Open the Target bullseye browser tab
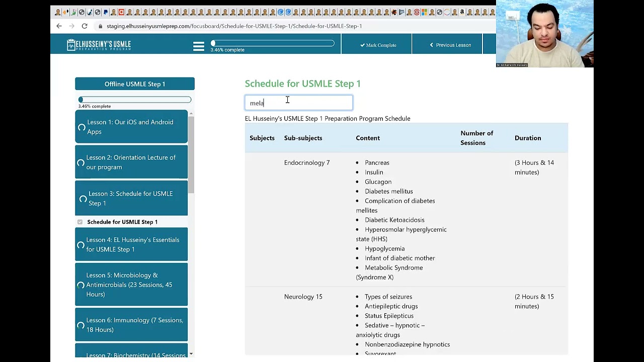 coord(417,12)
